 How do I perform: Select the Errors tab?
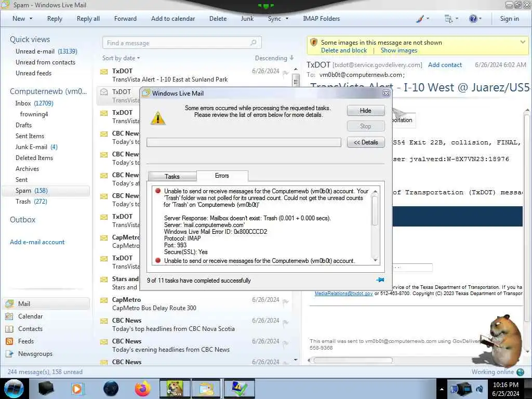(x=222, y=176)
